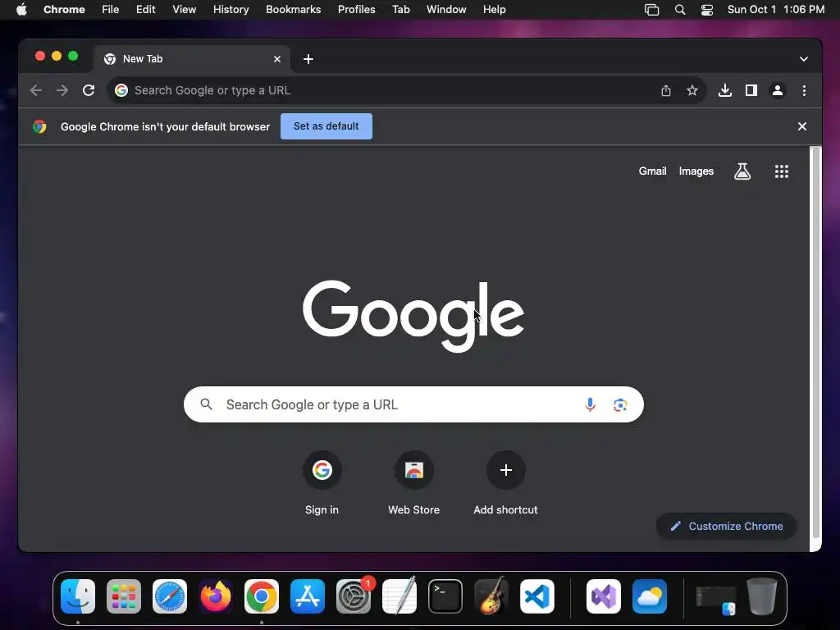Expand the tab search chevron
840x630 pixels.
coord(804,59)
